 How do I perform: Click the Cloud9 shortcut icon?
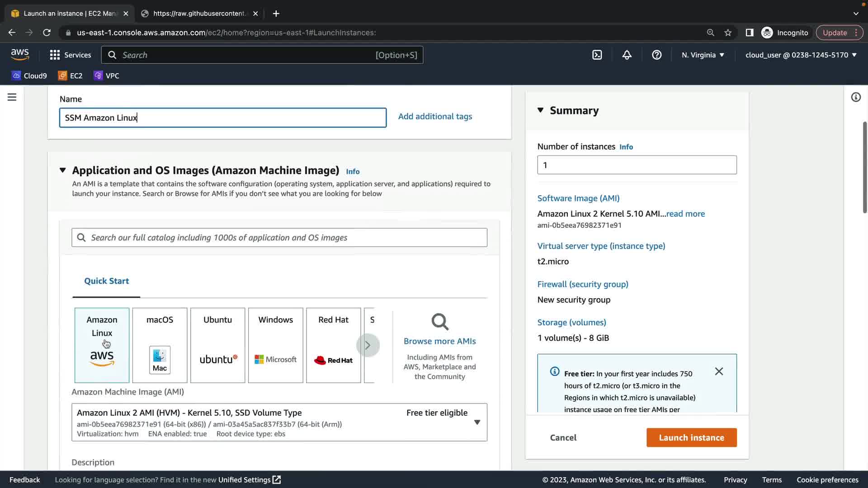29,76
